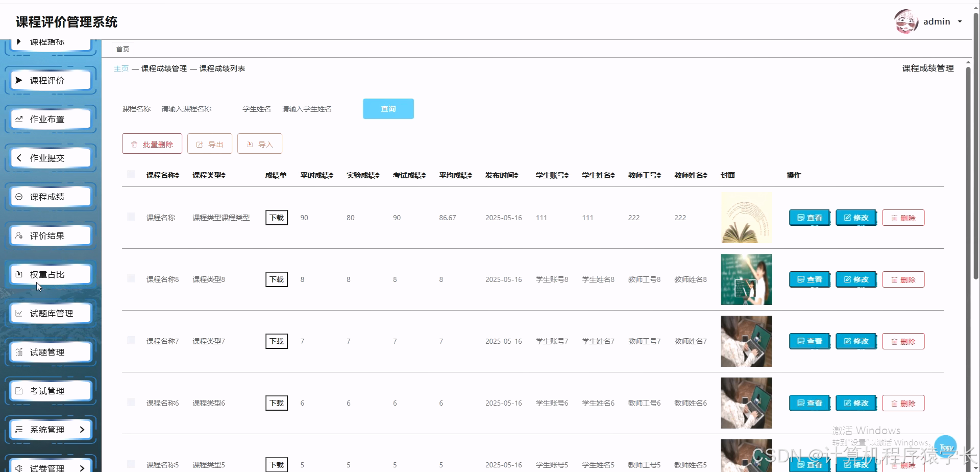Open 试题库管理 sidebar item
980x472 pixels.
(x=51, y=313)
